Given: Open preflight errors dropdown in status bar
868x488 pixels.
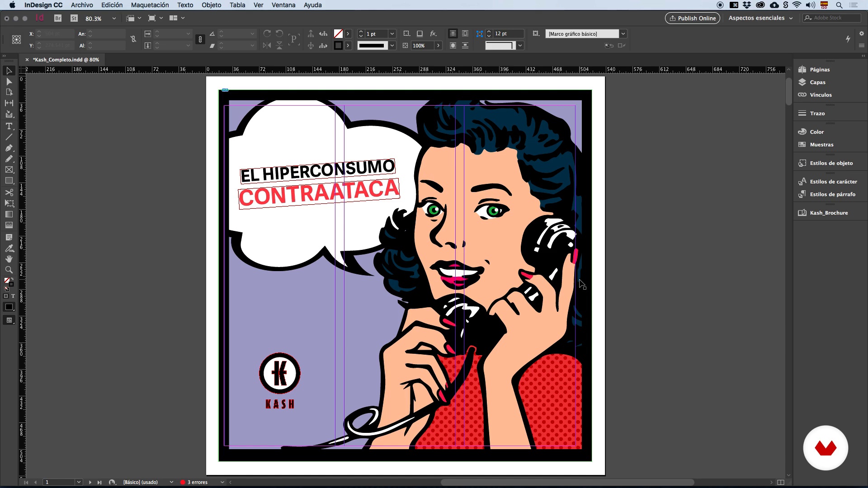Looking at the screenshot, I should (222, 482).
